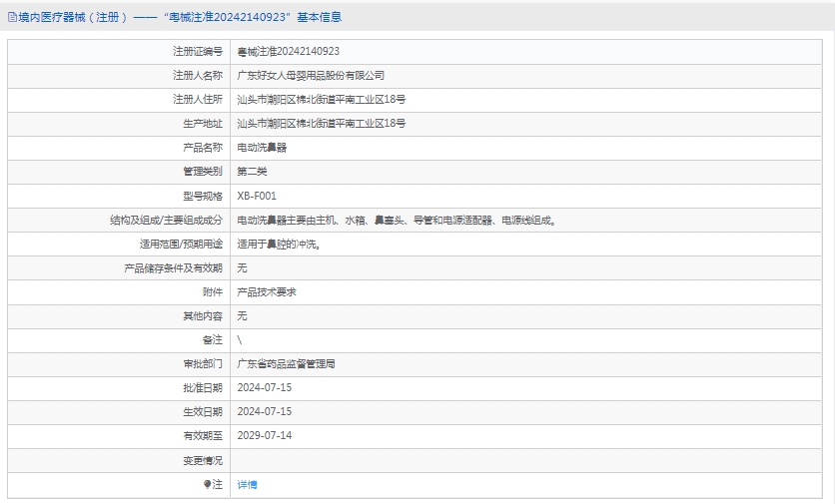Screen dimensions: 835x504
Task: Click the 结构及组成 description text
Action: tap(397, 220)
